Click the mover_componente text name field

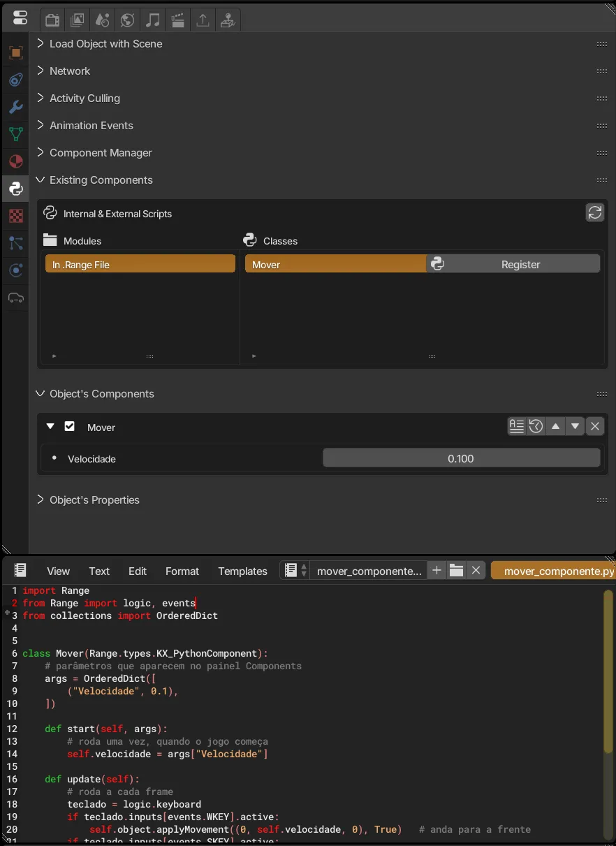[x=369, y=571]
